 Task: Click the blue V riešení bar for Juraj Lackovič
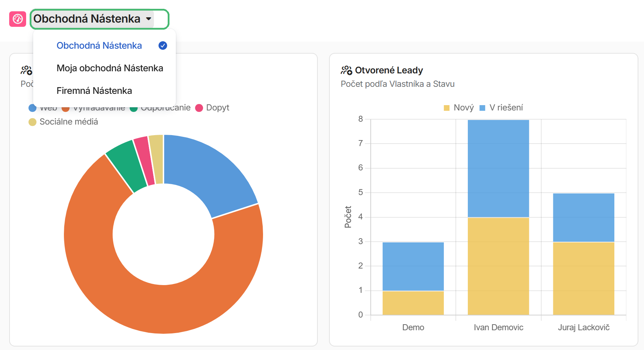click(584, 218)
